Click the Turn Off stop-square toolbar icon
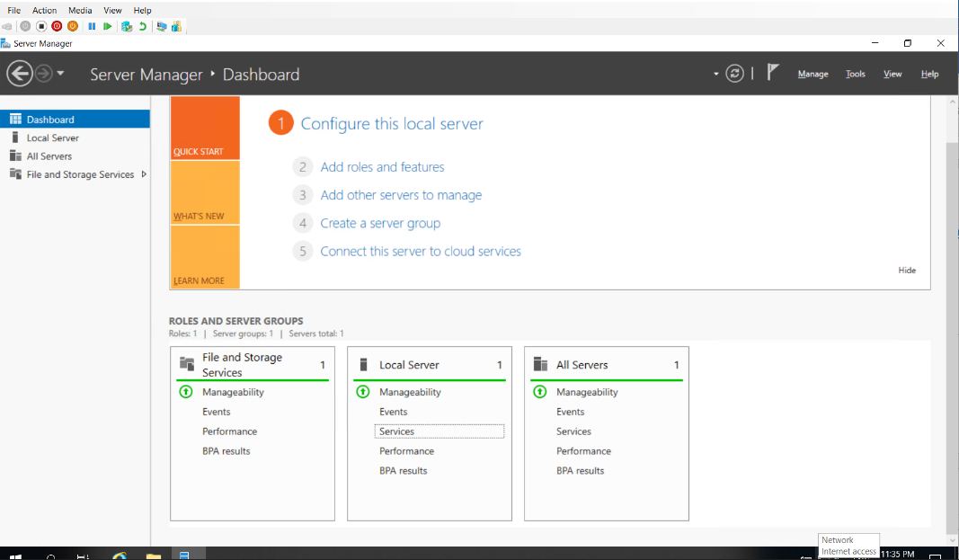 [x=41, y=26]
